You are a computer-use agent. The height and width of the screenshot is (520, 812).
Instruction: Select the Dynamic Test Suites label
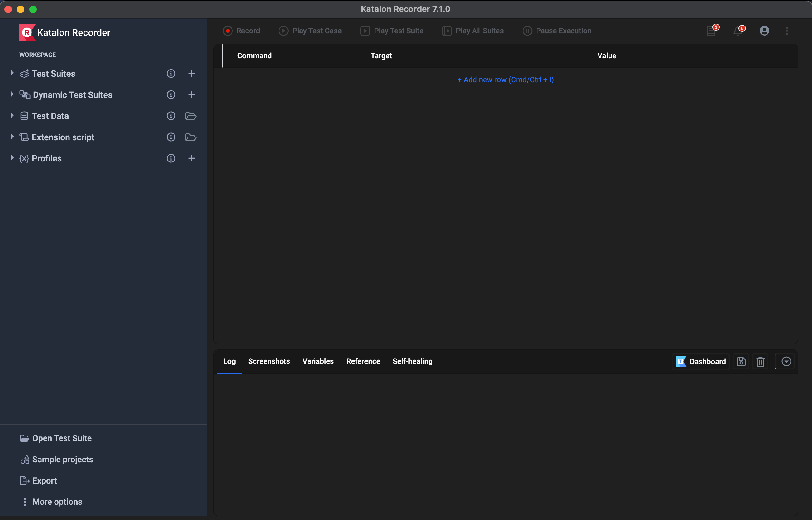point(73,95)
